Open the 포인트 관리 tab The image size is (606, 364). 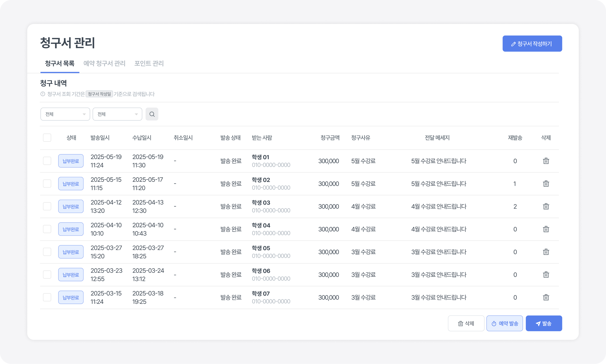click(x=149, y=63)
